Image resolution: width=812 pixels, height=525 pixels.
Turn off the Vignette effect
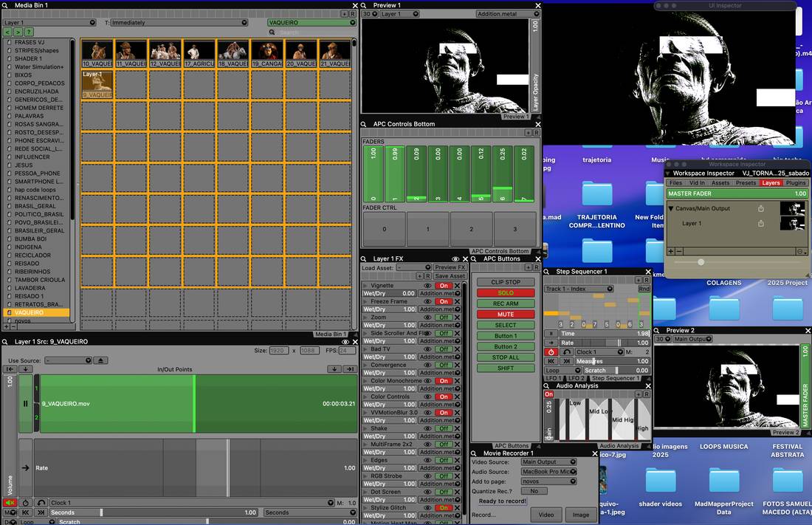click(x=444, y=286)
